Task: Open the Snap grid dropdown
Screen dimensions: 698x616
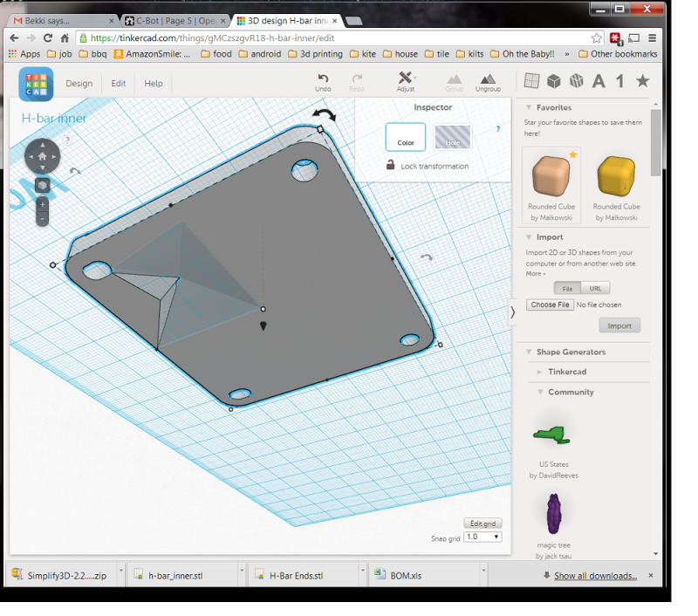Action: (x=482, y=537)
